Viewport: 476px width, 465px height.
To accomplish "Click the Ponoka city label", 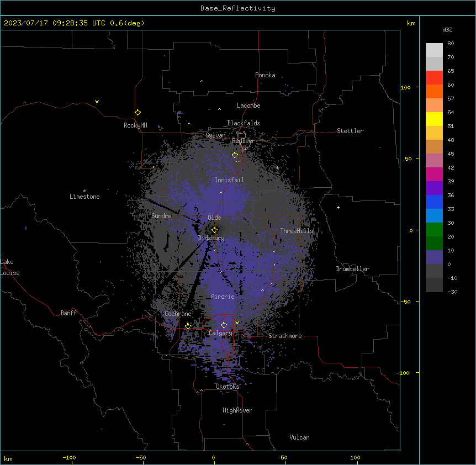I will 265,75.
